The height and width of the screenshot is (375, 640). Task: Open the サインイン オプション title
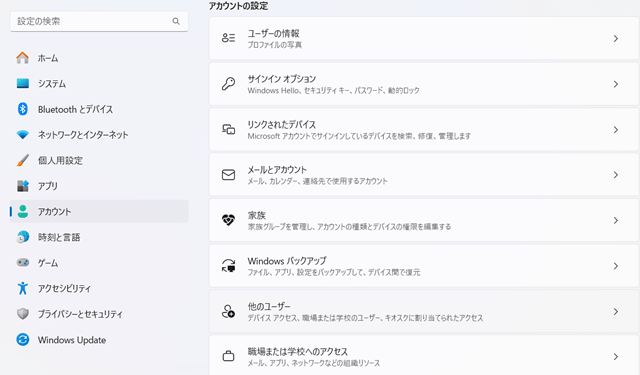(x=282, y=79)
